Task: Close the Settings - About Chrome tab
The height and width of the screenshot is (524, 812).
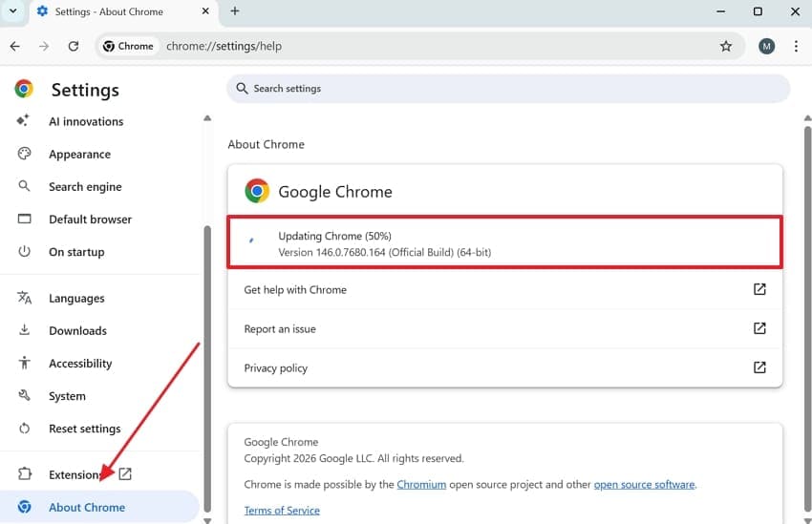Action: [x=205, y=10]
